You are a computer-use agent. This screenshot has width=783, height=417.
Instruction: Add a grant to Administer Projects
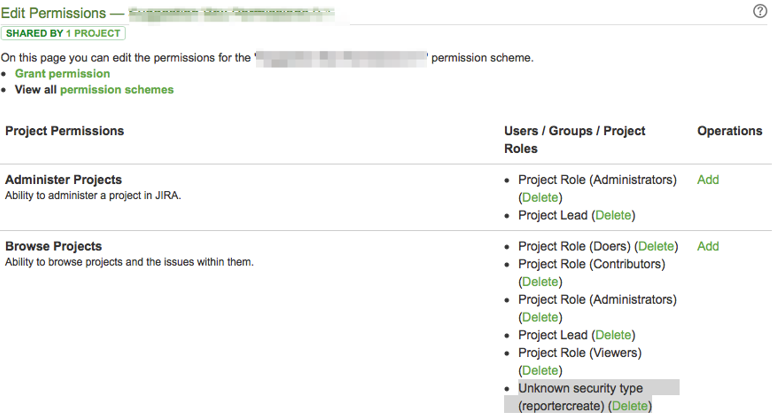(x=707, y=180)
